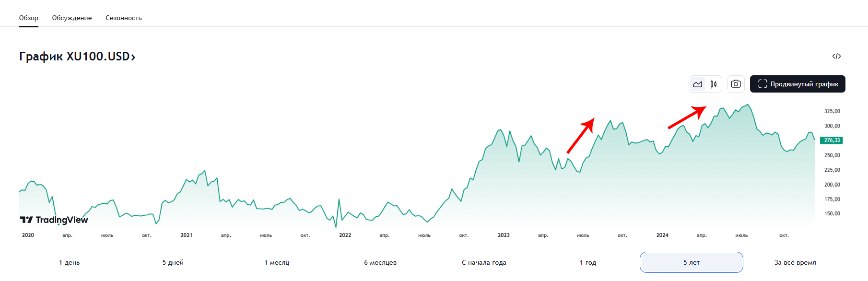Screen dimensions: 868x281
Task: Click the TradingView logo
Action: (x=54, y=220)
